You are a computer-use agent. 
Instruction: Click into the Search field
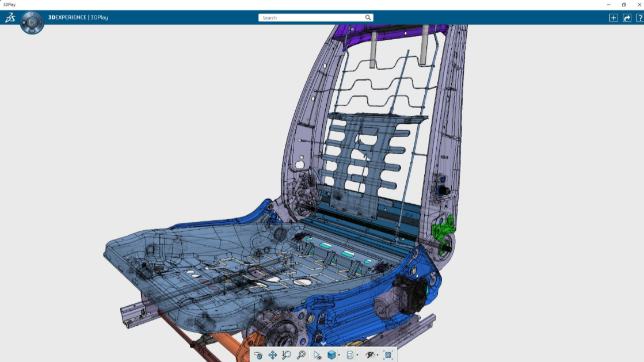tap(311, 18)
